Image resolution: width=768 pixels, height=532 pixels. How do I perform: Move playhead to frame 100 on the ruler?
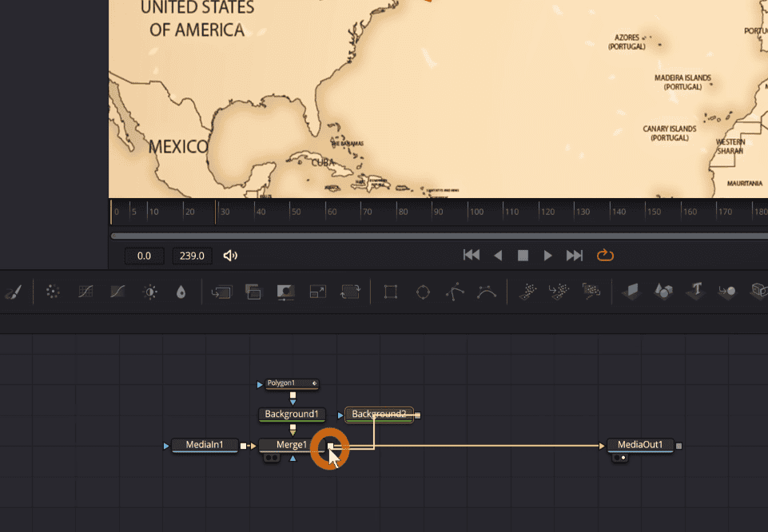coord(469,212)
